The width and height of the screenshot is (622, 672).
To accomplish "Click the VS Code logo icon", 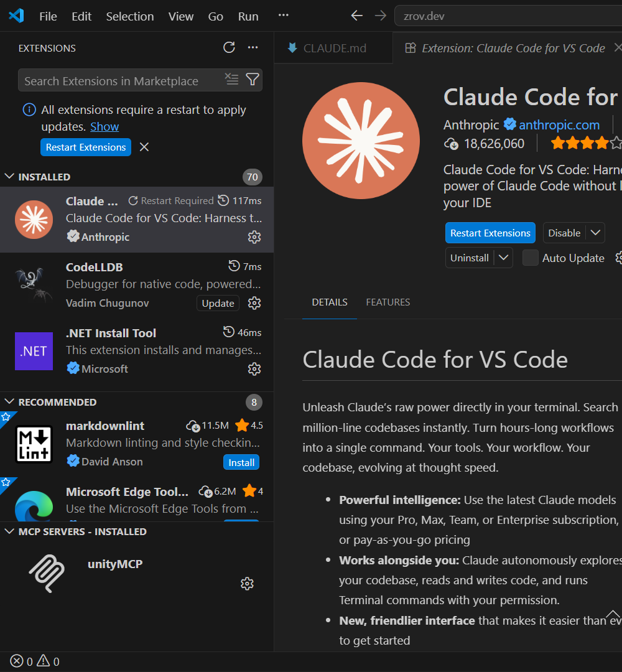I will 16,16.
